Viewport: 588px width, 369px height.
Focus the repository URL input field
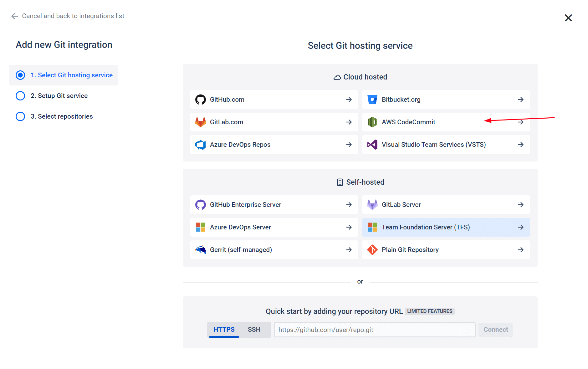375,330
